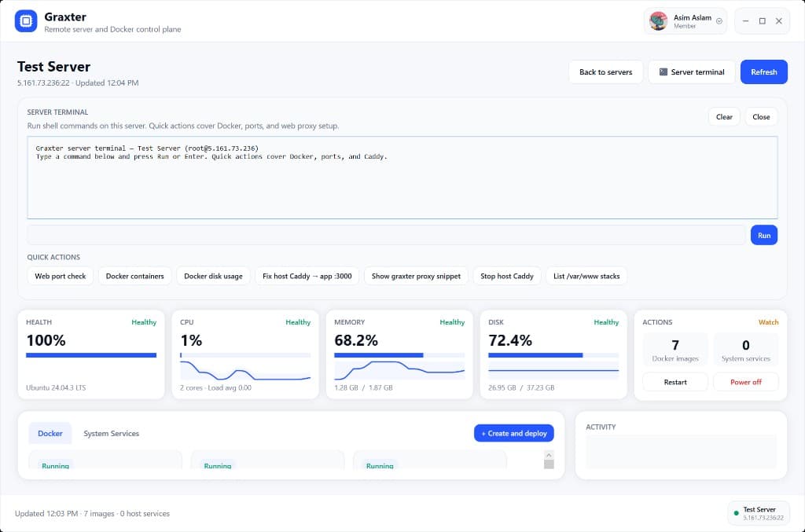Viewport: 805px width, 532px height.
Task: Click the Memory usage sparkline chart
Action: click(399, 370)
